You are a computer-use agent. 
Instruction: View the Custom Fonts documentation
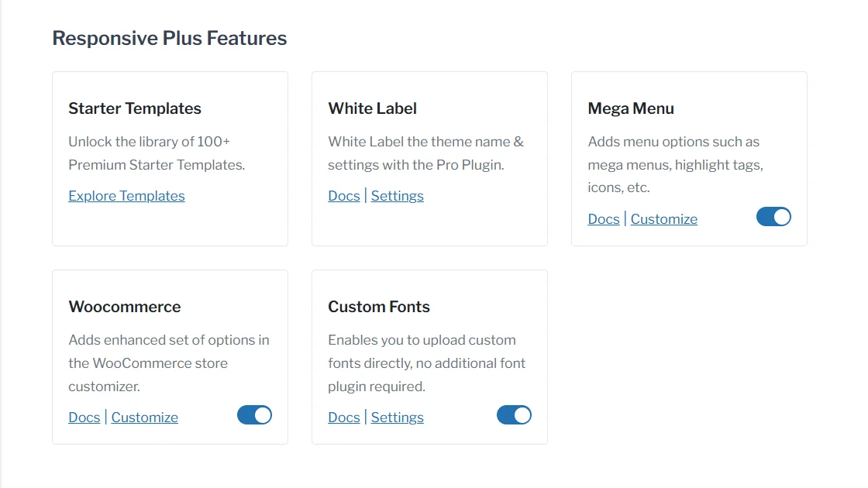344,418
